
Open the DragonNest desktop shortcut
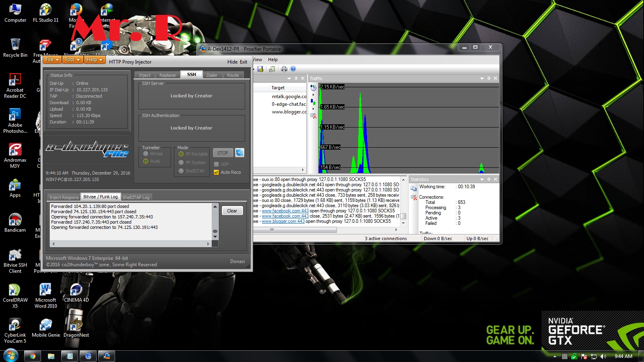(x=76, y=328)
